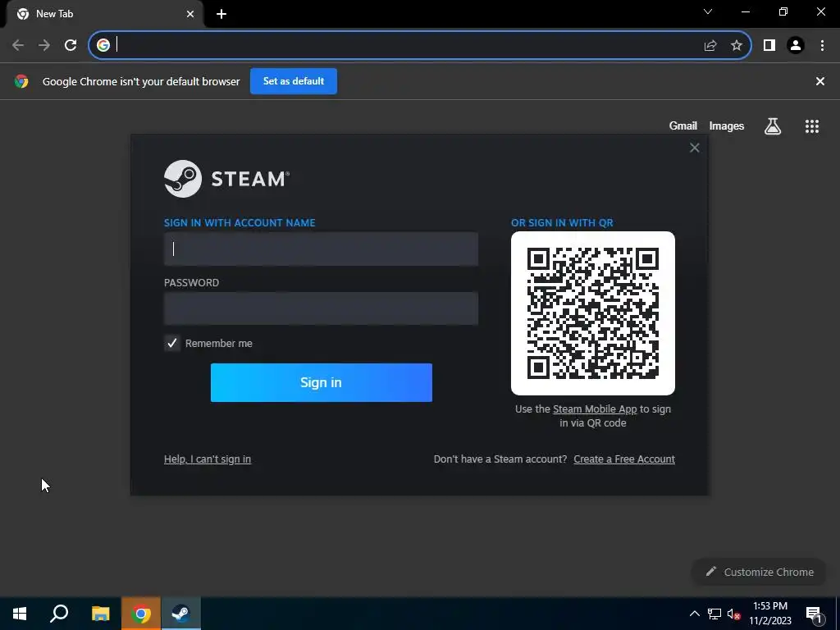Toggle the Remember me checkbox

172,344
